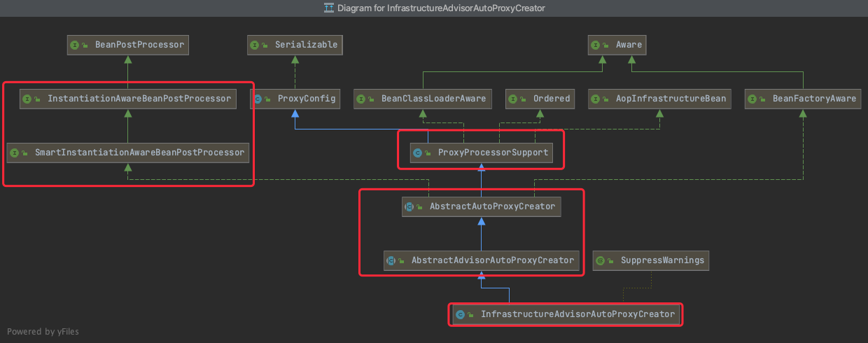Screen dimensions: 868x343
Task: Click the public lock icon on the BeanPostProcessor node
Action: click(85, 45)
